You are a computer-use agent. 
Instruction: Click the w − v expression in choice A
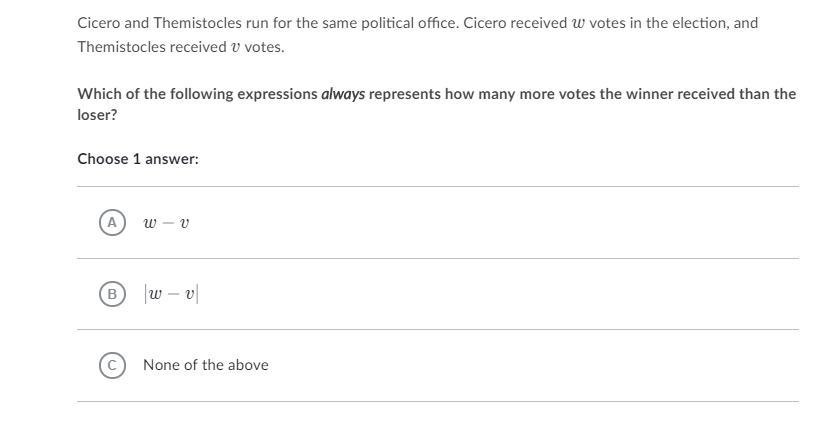click(166, 223)
